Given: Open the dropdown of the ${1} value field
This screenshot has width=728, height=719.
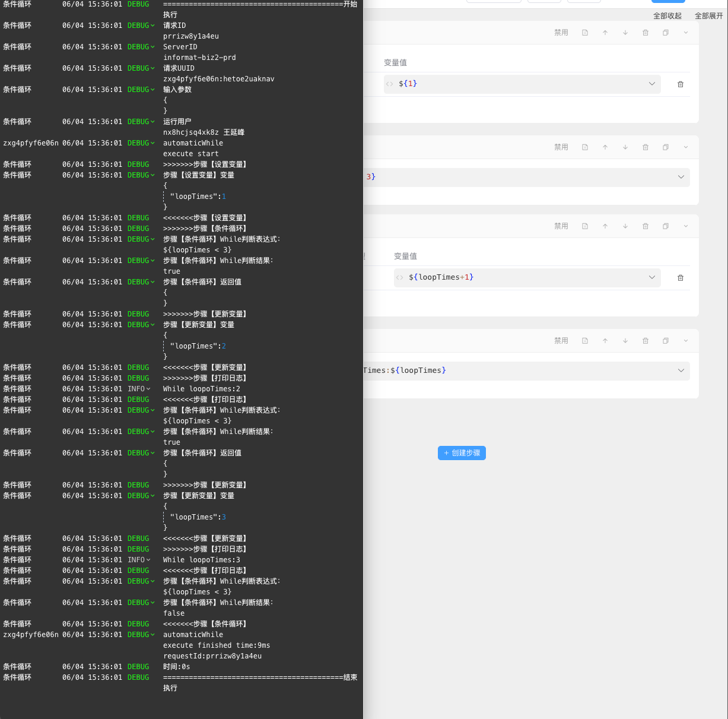Looking at the screenshot, I should (x=652, y=84).
